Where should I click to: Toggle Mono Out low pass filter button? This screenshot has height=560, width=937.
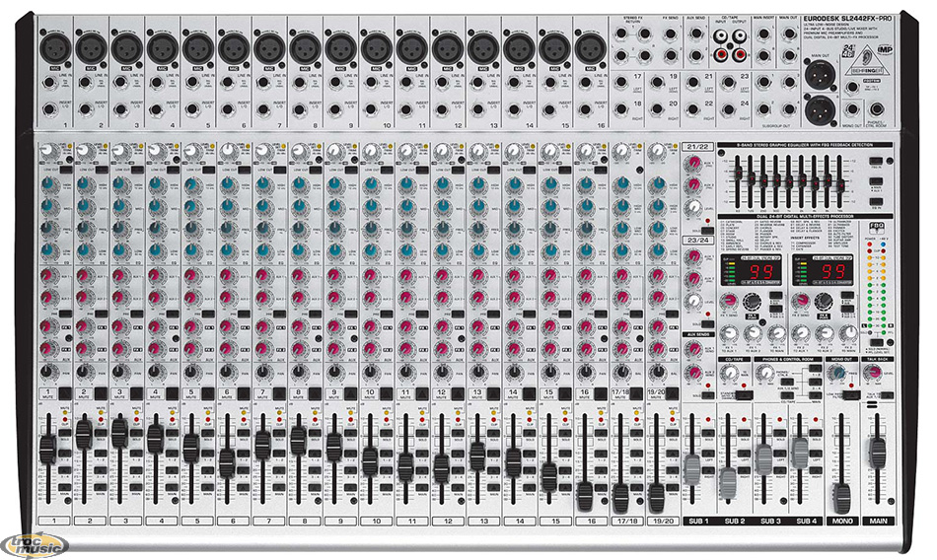point(850,395)
